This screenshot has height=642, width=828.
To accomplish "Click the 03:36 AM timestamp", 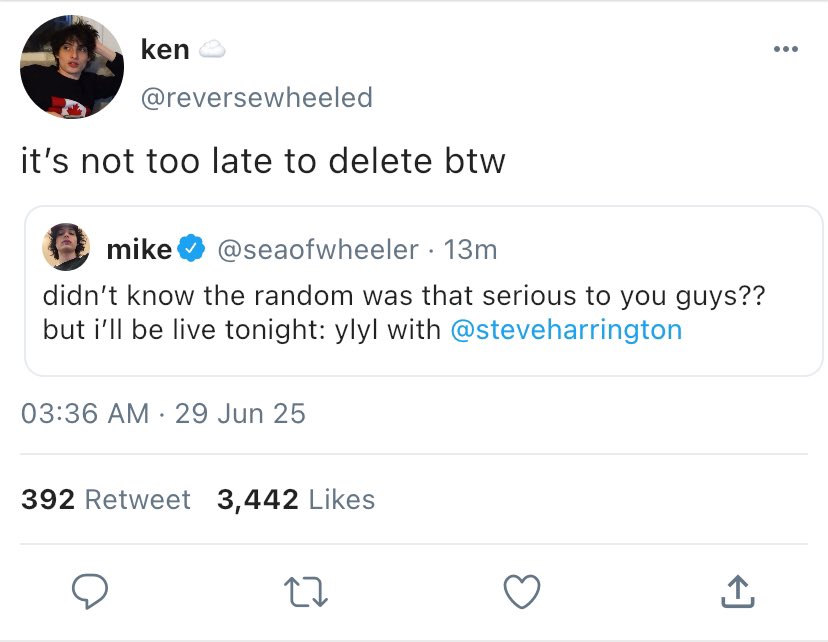I will [85, 413].
